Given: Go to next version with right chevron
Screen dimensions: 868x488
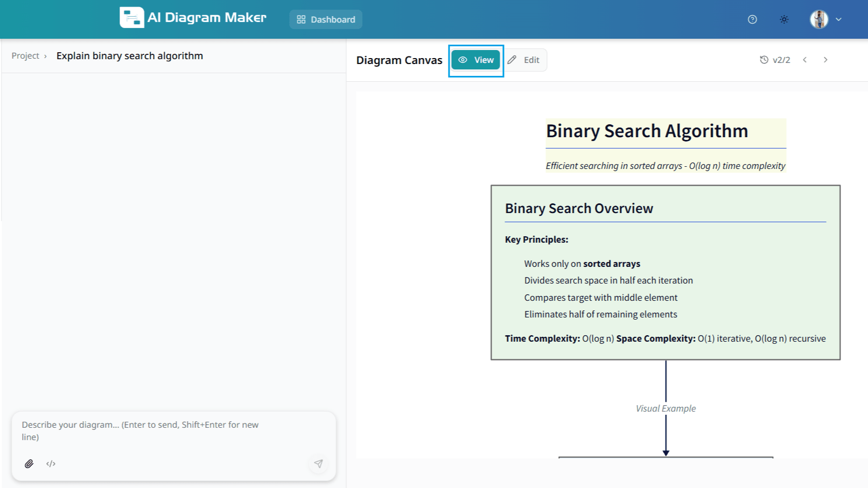Looking at the screenshot, I should click(x=825, y=59).
